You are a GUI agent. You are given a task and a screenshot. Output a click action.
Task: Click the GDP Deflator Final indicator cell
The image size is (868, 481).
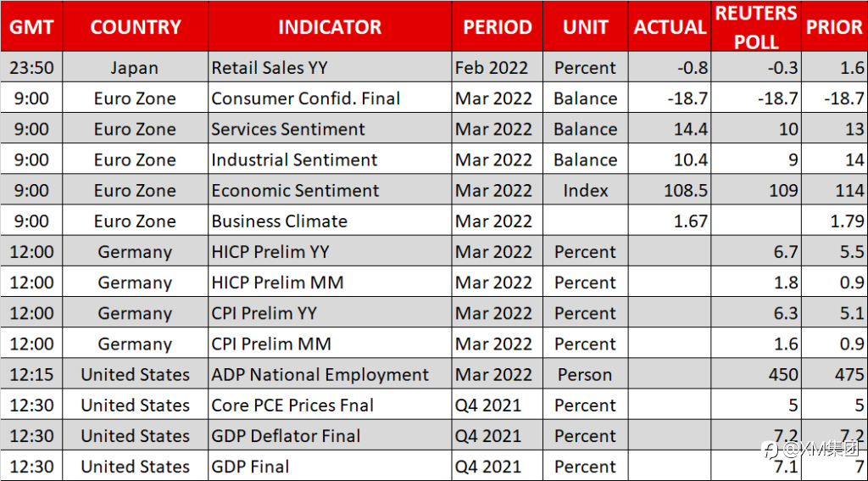(330, 435)
